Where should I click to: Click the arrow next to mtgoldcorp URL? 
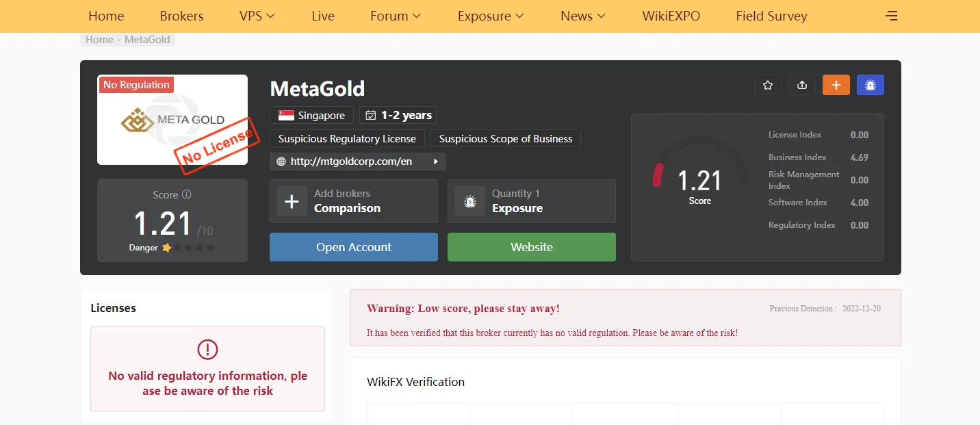click(436, 162)
